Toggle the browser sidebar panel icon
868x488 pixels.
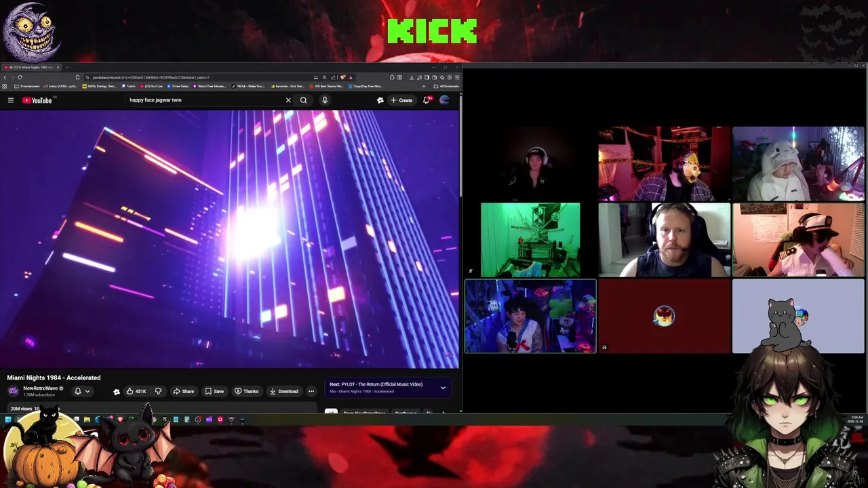click(427, 77)
